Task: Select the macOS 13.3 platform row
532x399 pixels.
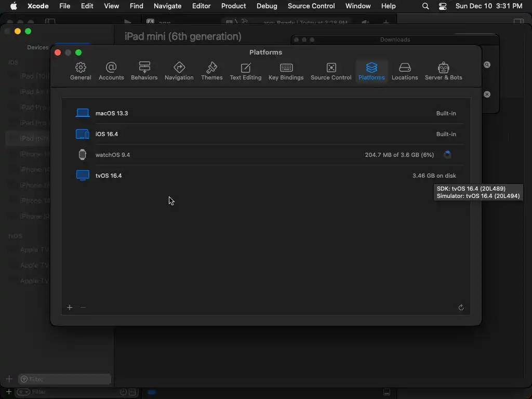Action: [x=265, y=113]
